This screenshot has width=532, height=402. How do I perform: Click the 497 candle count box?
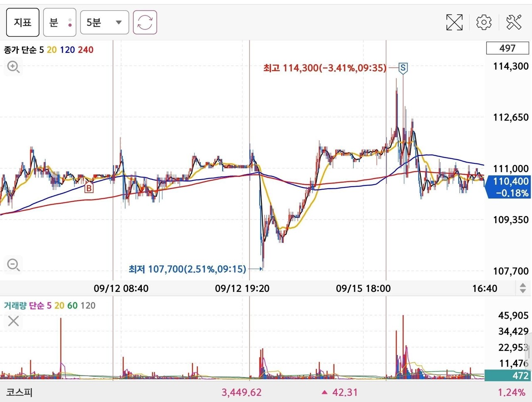507,48
